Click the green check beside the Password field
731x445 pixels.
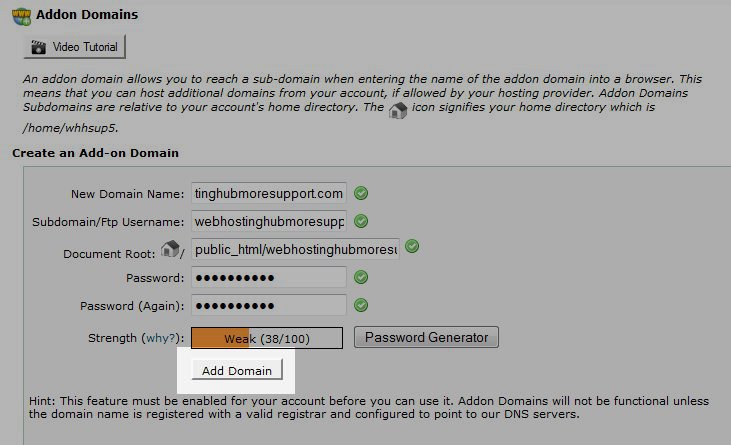point(361,277)
